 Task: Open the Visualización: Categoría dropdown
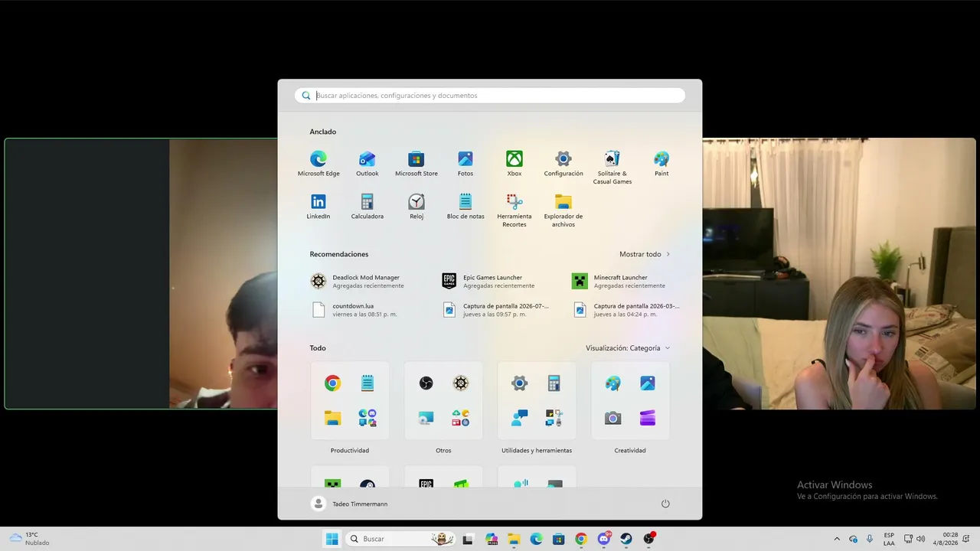click(628, 348)
